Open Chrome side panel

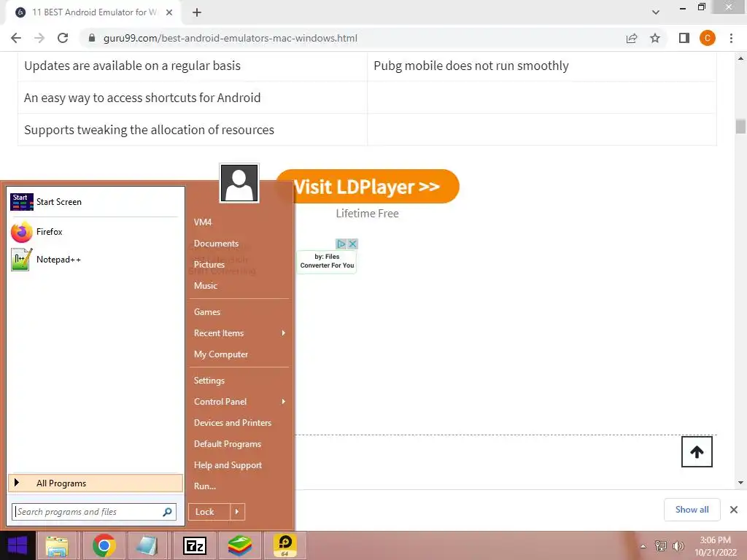pos(684,38)
